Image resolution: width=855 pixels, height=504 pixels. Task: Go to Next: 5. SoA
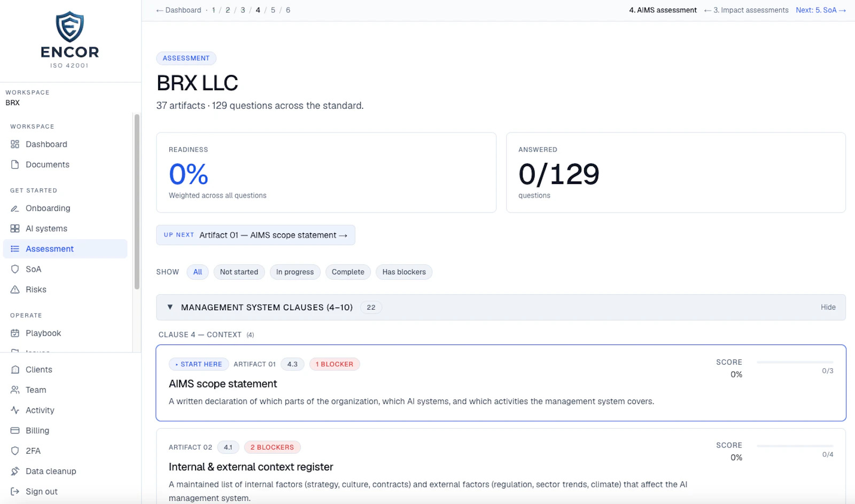[821, 10]
